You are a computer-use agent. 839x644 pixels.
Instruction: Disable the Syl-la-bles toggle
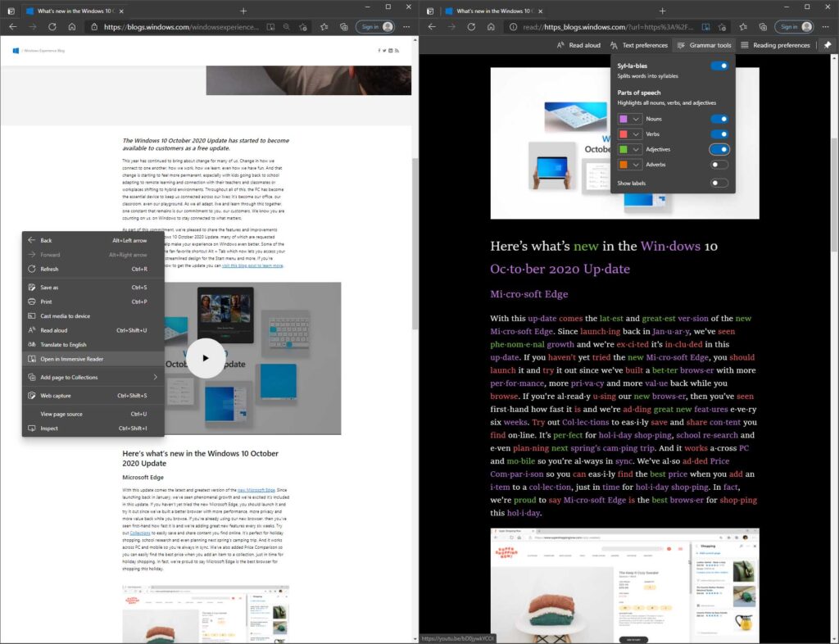tap(719, 66)
